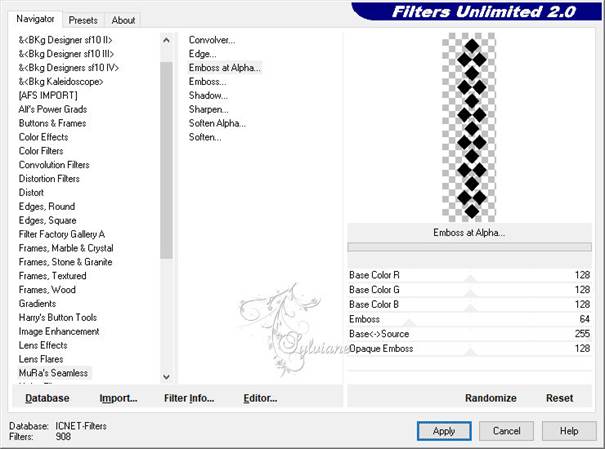Image resolution: width=605 pixels, height=449 pixels.
Task: Select Emboss at Alpha... filter
Action: tap(225, 68)
